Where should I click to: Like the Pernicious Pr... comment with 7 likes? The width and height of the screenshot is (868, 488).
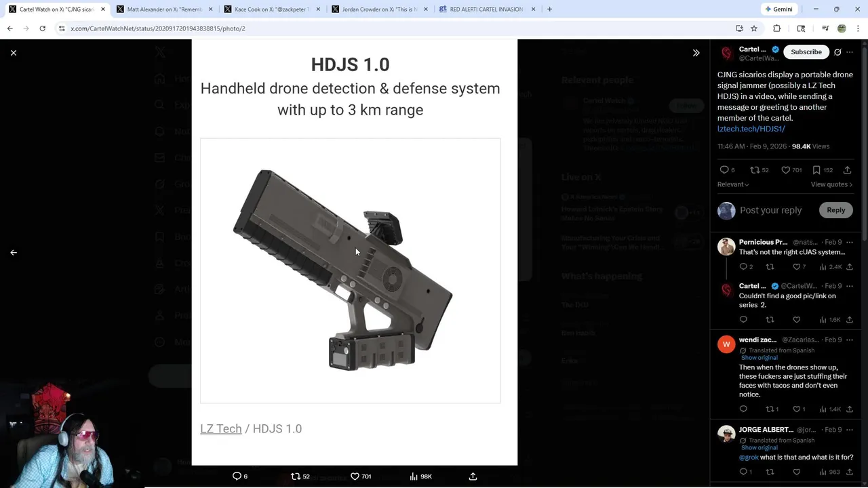[800, 267]
